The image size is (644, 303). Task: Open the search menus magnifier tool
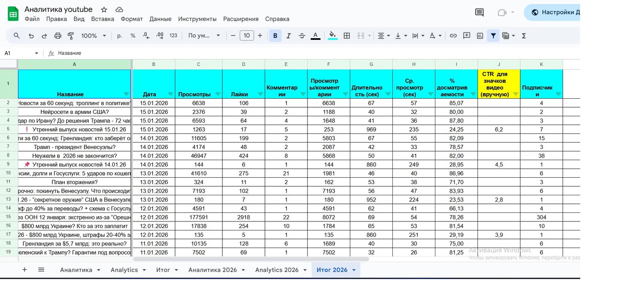click(x=17, y=36)
